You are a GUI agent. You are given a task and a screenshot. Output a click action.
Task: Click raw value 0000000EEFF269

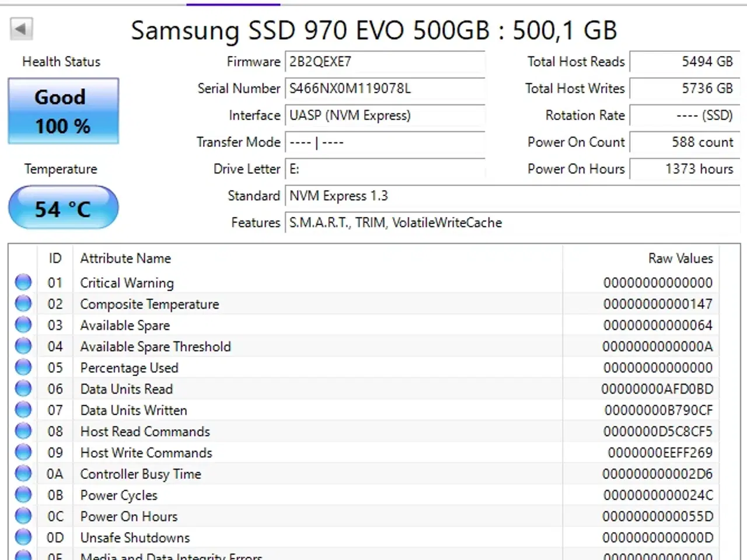pos(660,453)
